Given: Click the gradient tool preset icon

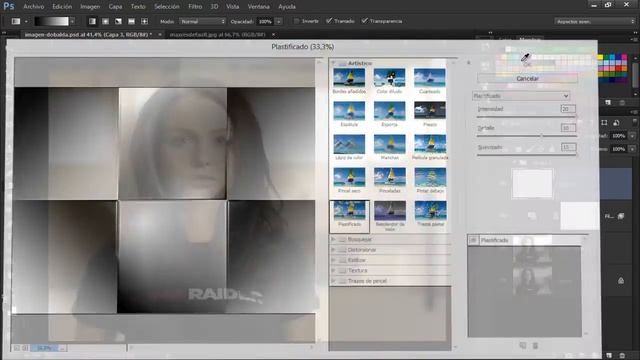Looking at the screenshot, I should click(x=16, y=21).
